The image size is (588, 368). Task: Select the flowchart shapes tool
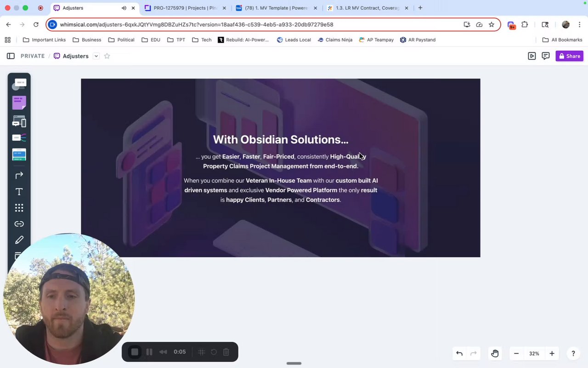point(19,84)
